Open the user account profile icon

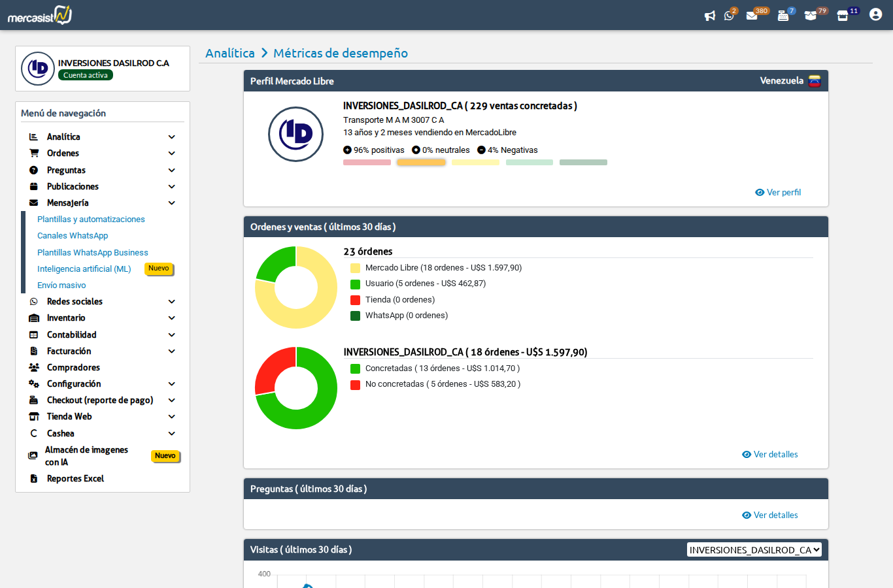click(875, 14)
